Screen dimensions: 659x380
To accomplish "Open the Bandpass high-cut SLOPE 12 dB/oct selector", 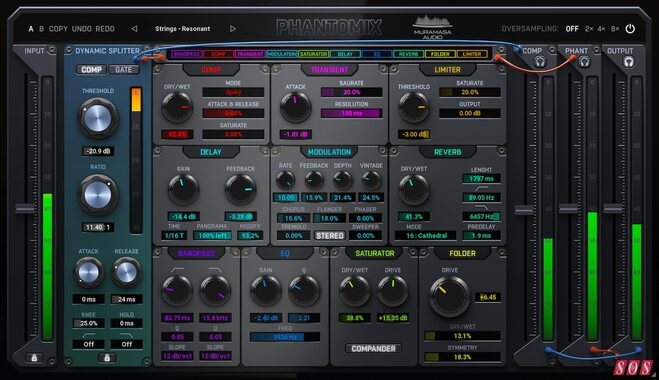I will [x=215, y=356].
